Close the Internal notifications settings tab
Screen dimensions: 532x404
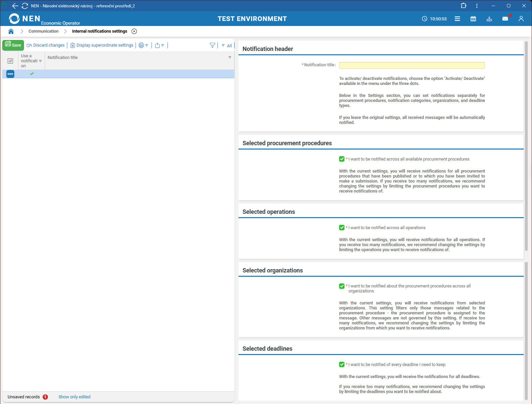pos(134,31)
